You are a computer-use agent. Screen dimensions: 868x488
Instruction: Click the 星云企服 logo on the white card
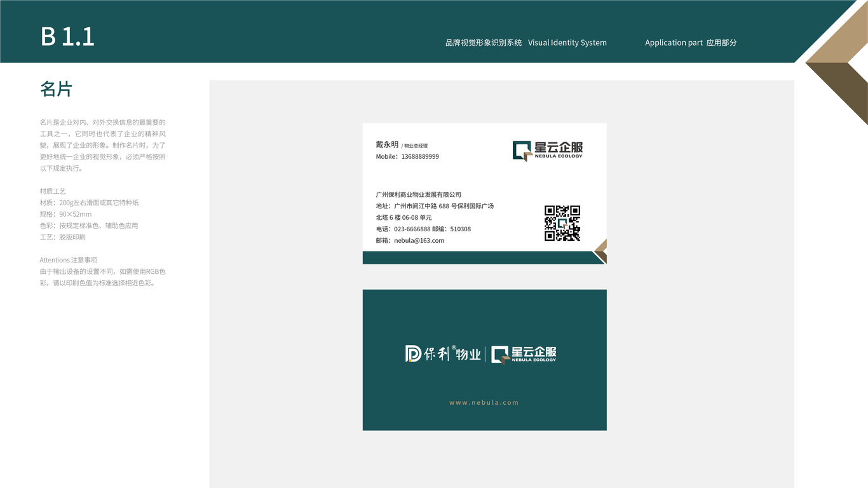(548, 151)
